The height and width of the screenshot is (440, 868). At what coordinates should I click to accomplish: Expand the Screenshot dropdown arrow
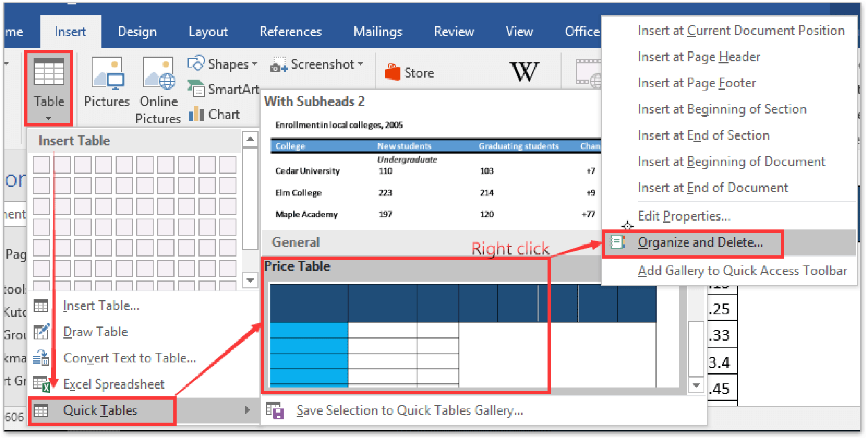coord(361,64)
